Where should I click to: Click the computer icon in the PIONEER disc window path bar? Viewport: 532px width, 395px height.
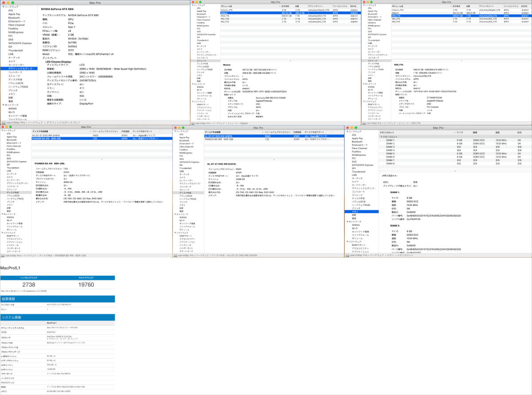(x=3, y=256)
